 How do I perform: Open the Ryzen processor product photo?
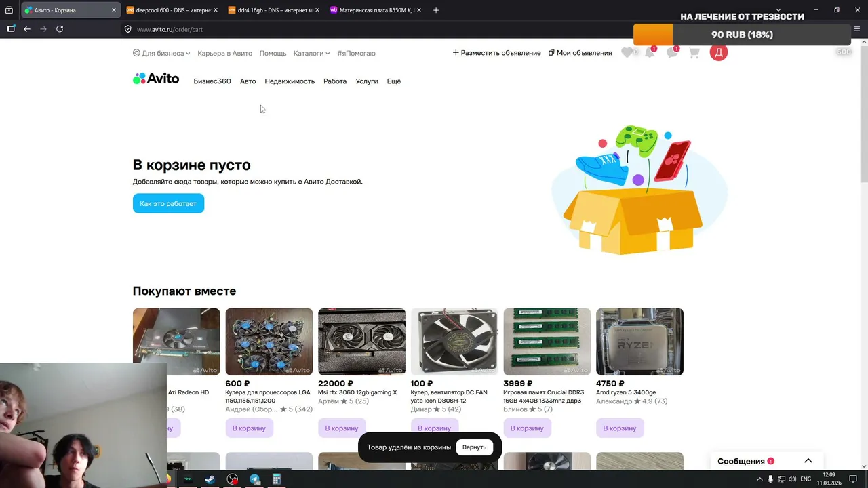[x=639, y=342]
